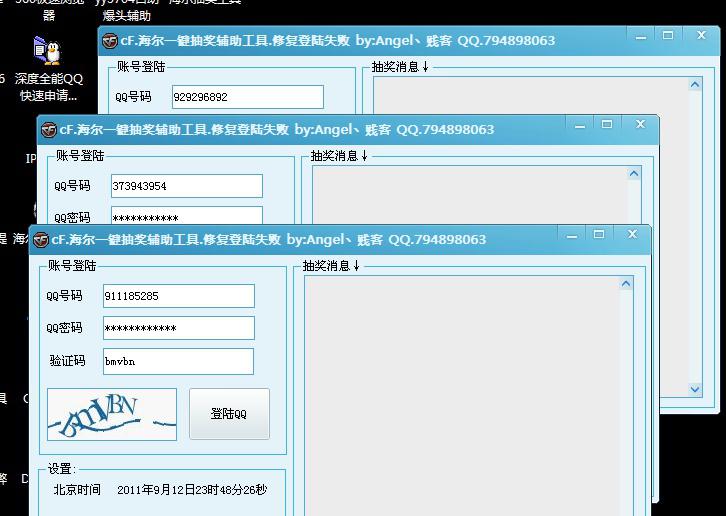Click the 设置 group label

(62, 469)
